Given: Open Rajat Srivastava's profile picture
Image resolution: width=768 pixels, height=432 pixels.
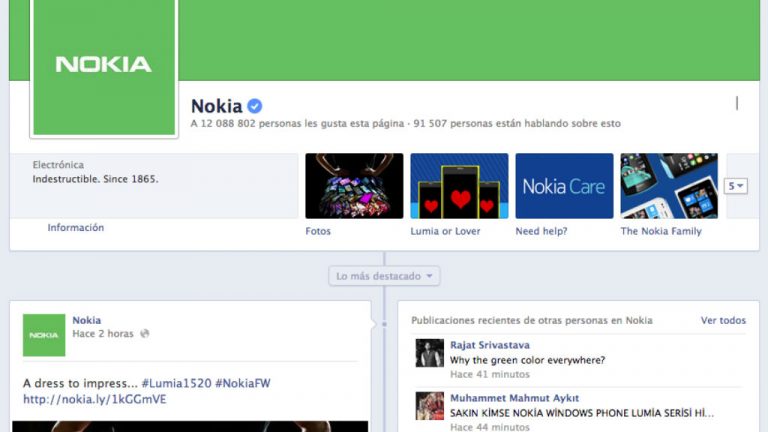Looking at the screenshot, I should click(430, 353).
